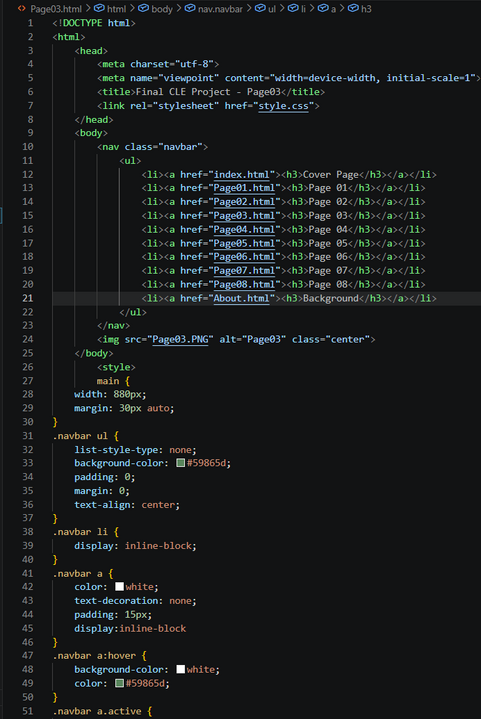The width and height of the screenshot is (481, 719).
Task: Open color picker for hover color #59865d swatch
Action: [x=119, y=683]
